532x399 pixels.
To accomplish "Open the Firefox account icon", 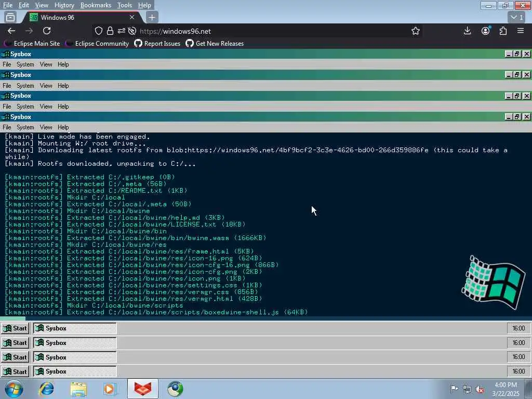I will (486, 31).
